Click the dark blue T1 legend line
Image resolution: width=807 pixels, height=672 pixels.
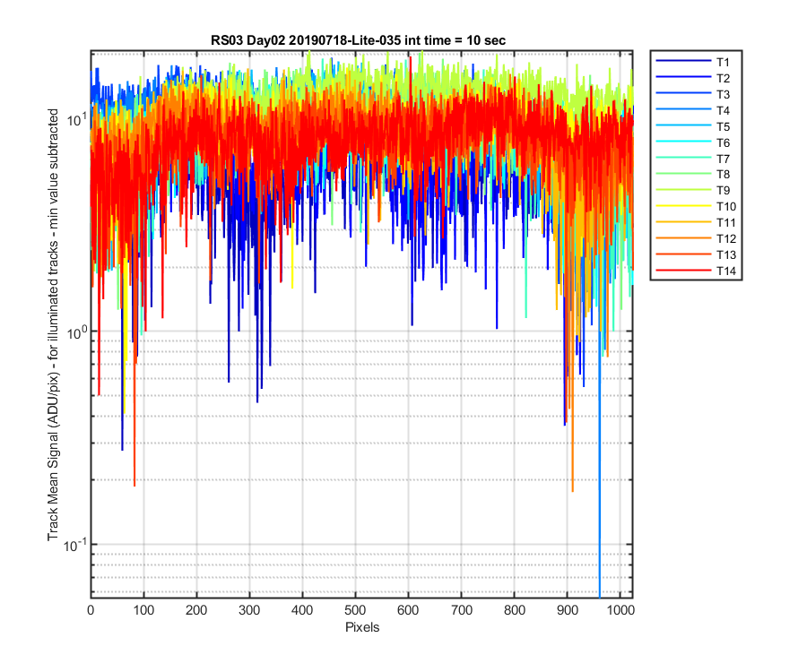click(x=683, y=61)
